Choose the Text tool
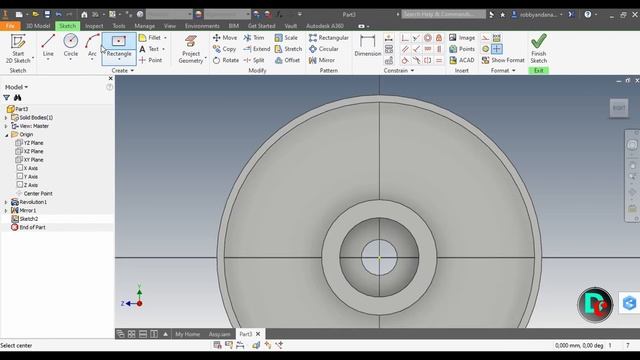Screen dimensions: 640x360 pyautogui.click(x=149, y=49)
